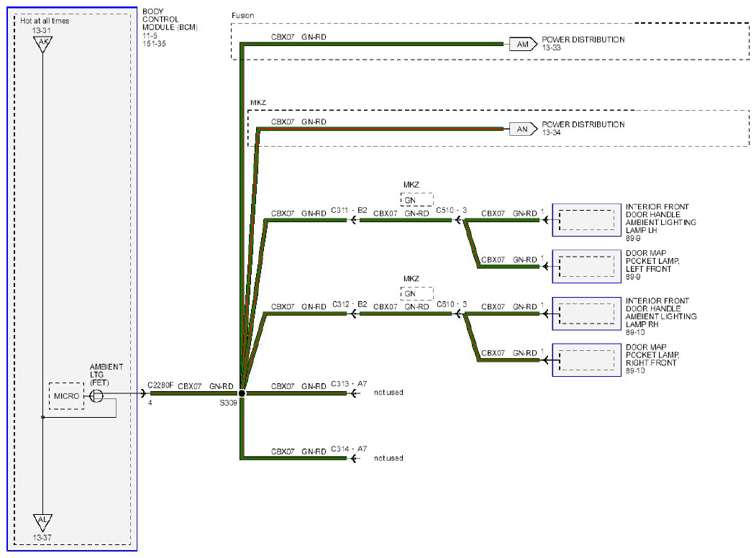
Task: Click connector symbol beside C311 - B2
Action: (x=353, y=220)
